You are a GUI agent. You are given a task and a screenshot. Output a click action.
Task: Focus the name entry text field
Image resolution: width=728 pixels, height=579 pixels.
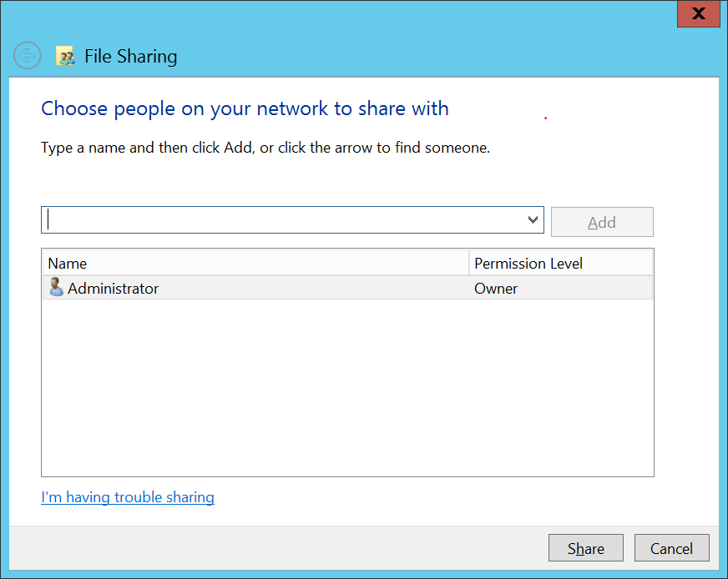pyautogui.click(x=284, y=220)
